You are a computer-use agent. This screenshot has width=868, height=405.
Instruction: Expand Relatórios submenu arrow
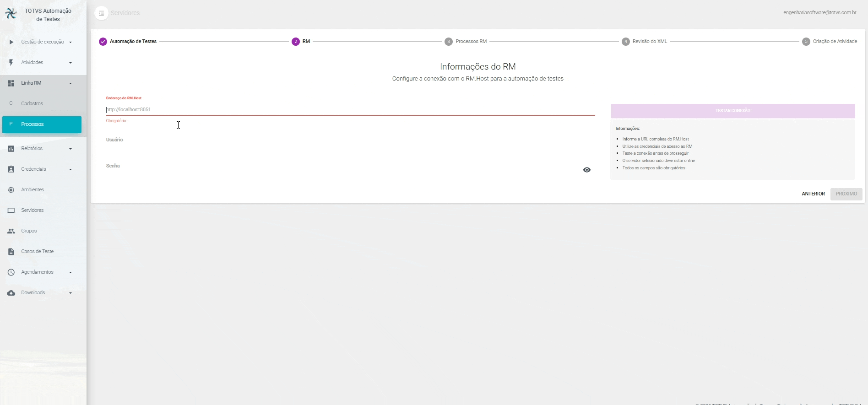[71, 149]
